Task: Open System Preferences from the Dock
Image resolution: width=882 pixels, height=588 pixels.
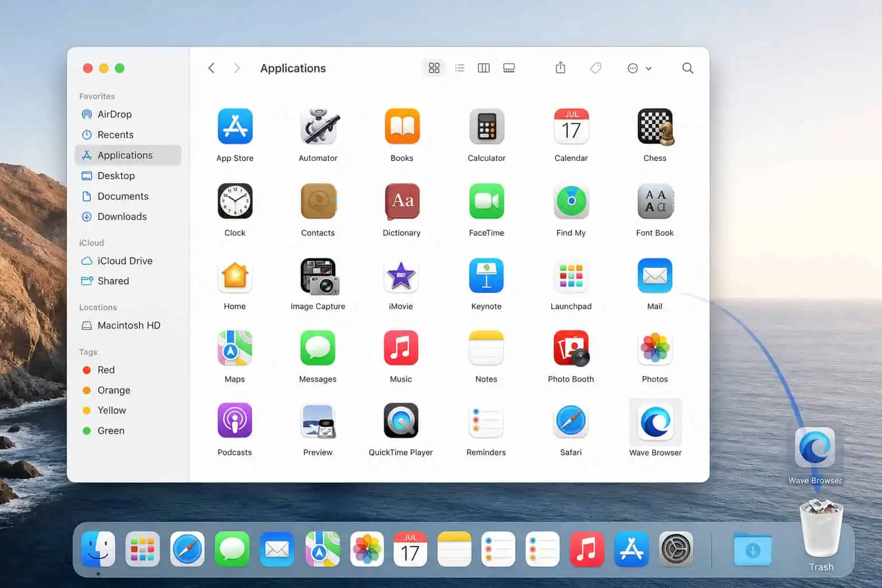Action: [676, 549]
